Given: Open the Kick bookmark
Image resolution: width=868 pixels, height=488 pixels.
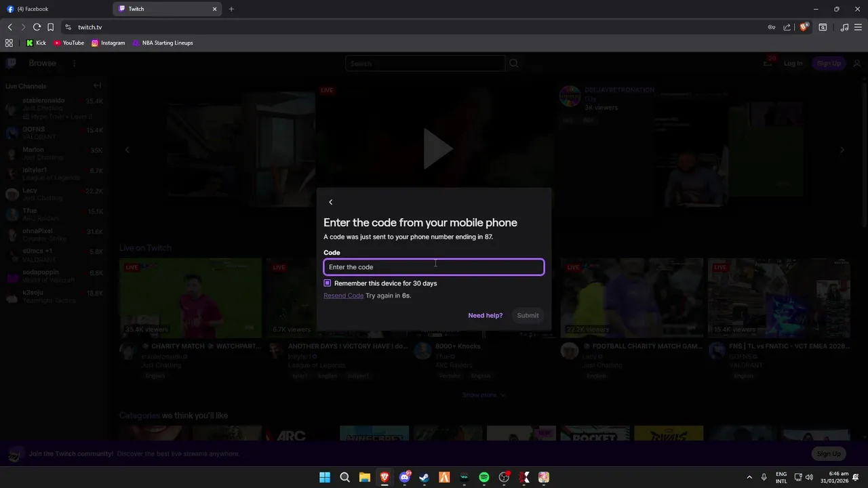Looking at the screenshot, I should tap(36, 43).
